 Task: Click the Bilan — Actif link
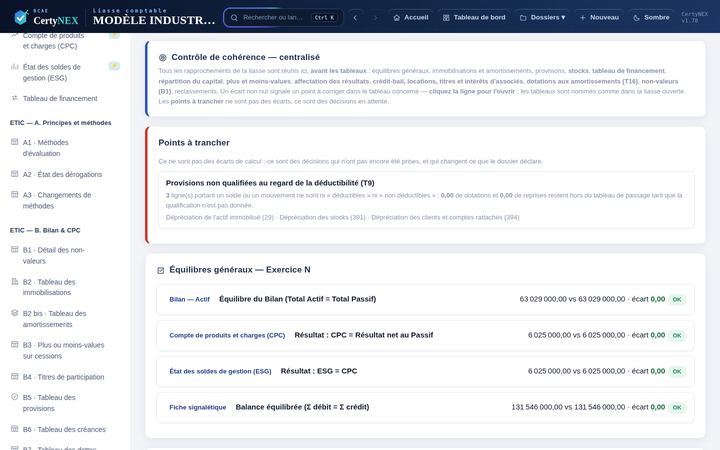189,299
